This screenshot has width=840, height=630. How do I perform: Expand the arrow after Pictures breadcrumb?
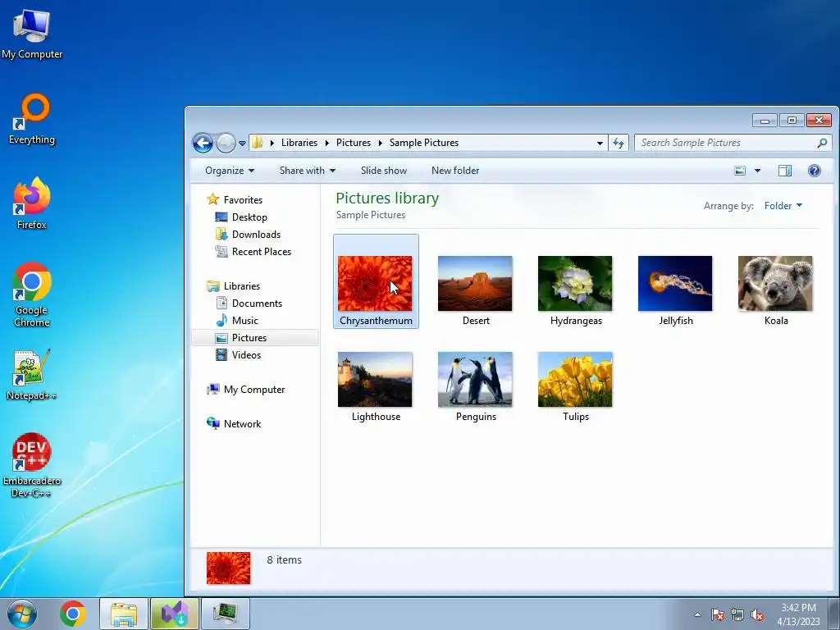pyautogui.click(x=381, y=143)
